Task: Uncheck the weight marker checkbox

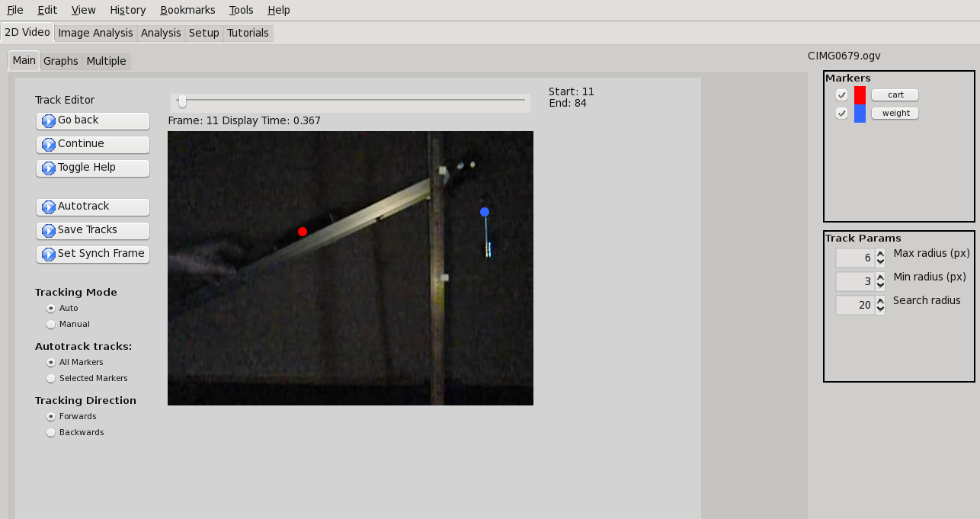Action: pos(841,114)
